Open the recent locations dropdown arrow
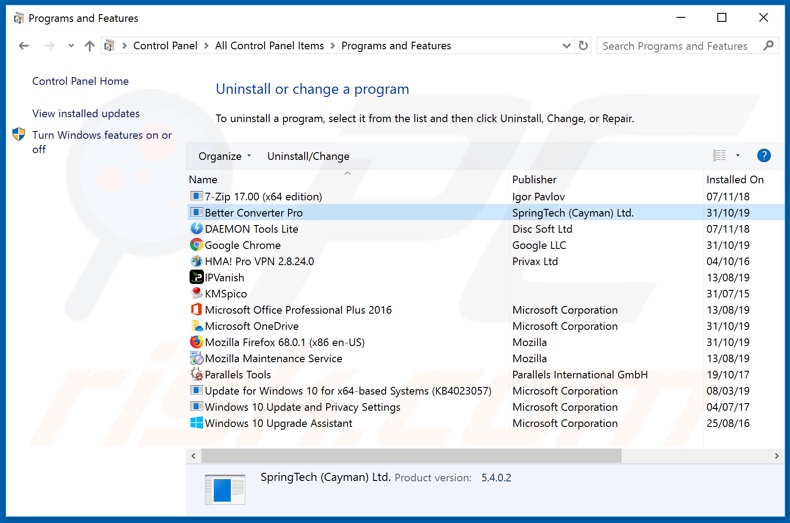 click(71, 46)
